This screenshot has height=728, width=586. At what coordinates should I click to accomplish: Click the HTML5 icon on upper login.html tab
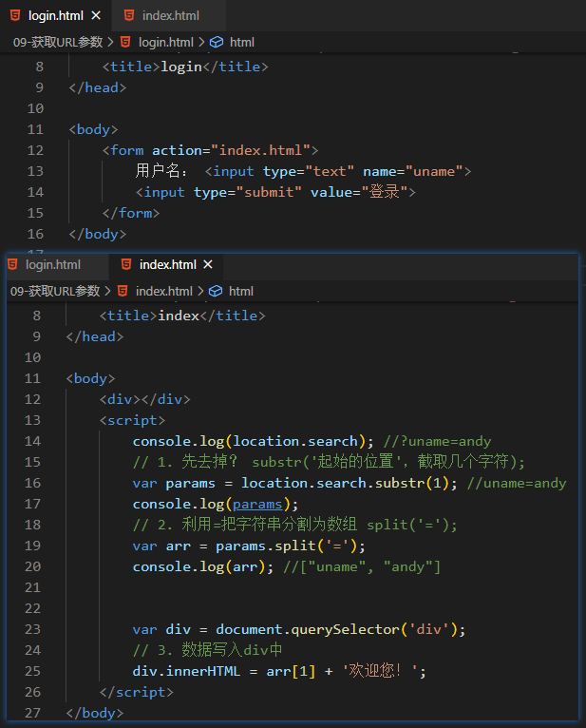(15, 16)
